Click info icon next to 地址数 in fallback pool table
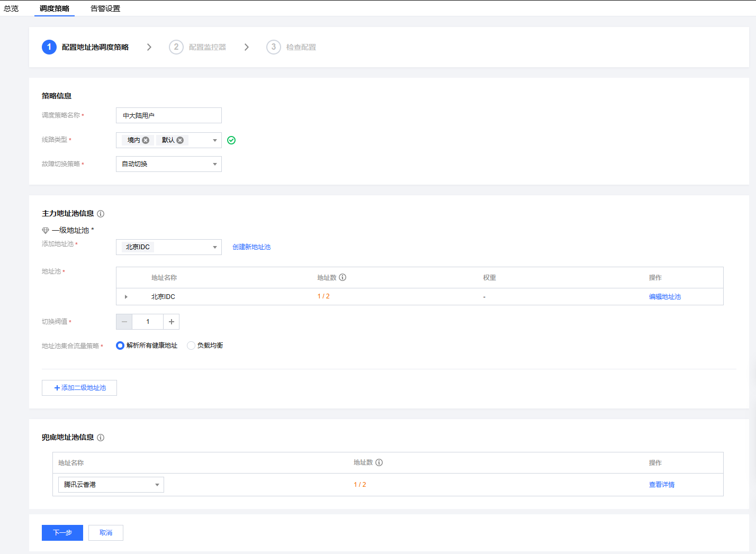Viewport: 756px width, 554px height. click(x=379, y=462)
